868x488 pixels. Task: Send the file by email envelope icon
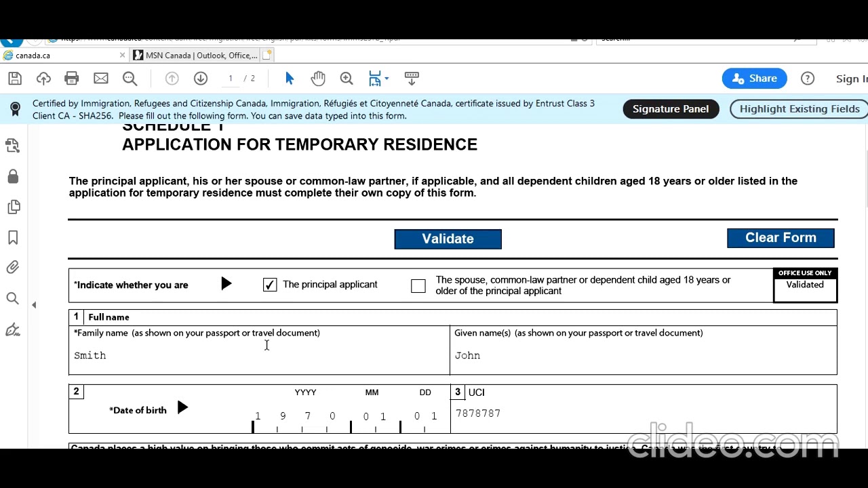click(101, 79)
